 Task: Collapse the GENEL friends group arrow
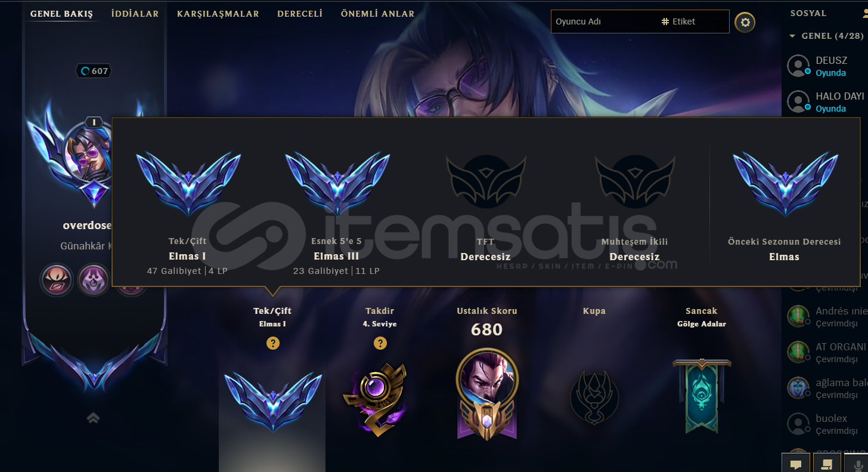[x=792, y=36]
